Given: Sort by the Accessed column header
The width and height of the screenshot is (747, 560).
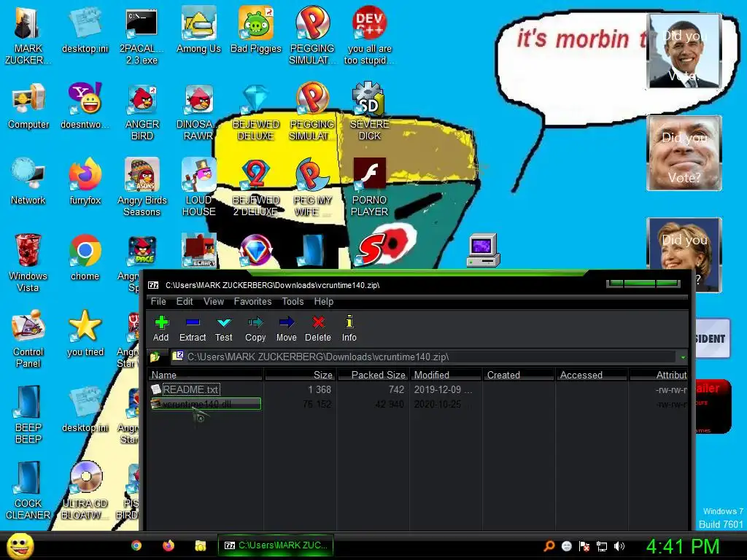Looking at the screenshot, I should [x=592, y=375].
